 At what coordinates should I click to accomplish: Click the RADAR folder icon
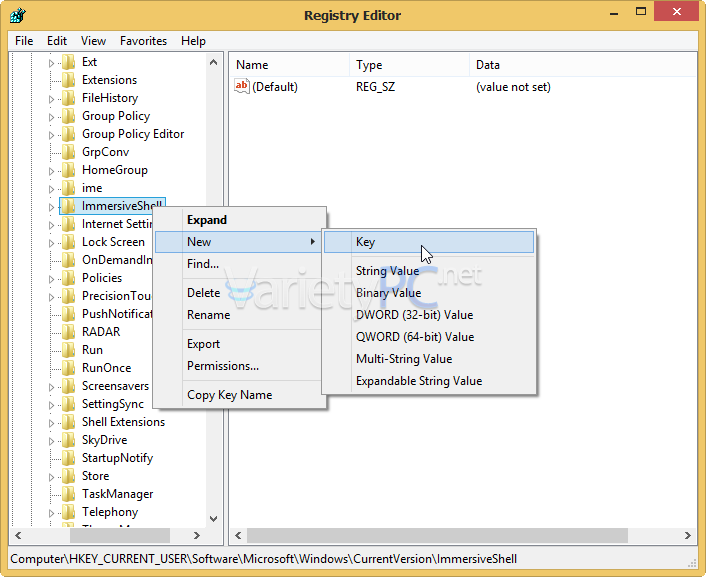(x=68, y=332)
